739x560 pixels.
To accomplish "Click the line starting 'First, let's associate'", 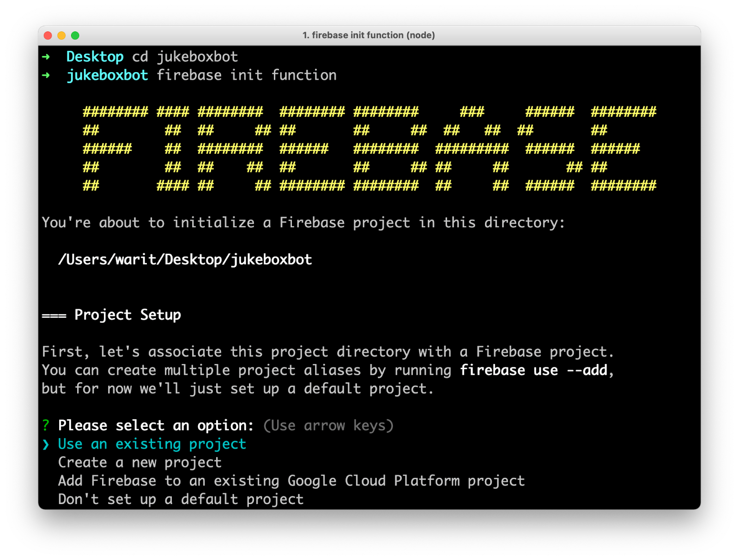I will pyautogui.click(x=327, y=352).
